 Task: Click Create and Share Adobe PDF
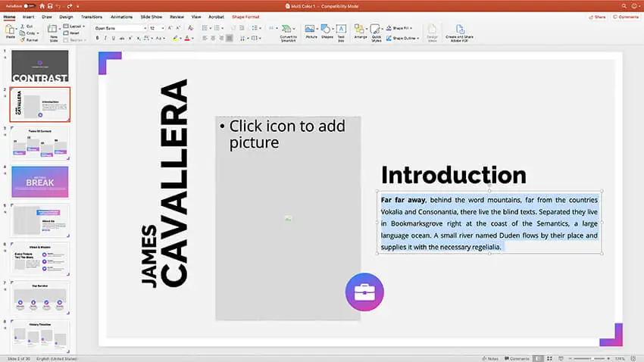pos(461,32)
